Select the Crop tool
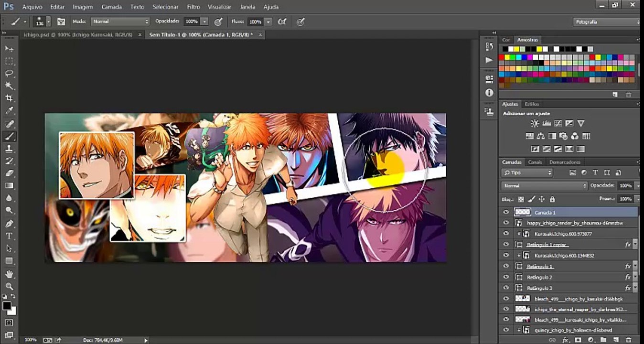644x344 pixels. pos(9,98)
